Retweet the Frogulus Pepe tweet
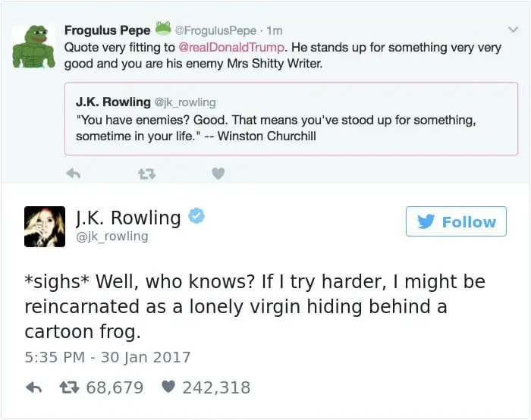This screenshot has width=531, height=420. click(x=146, y=174)
